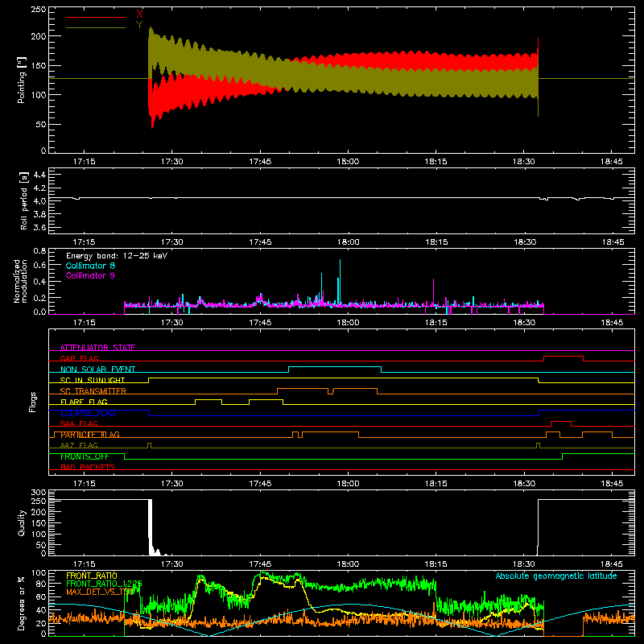Viewport: 644px width, 644px height.
Task: Click the SC_TRANSMITTER flag label
Action: point(93,391)
